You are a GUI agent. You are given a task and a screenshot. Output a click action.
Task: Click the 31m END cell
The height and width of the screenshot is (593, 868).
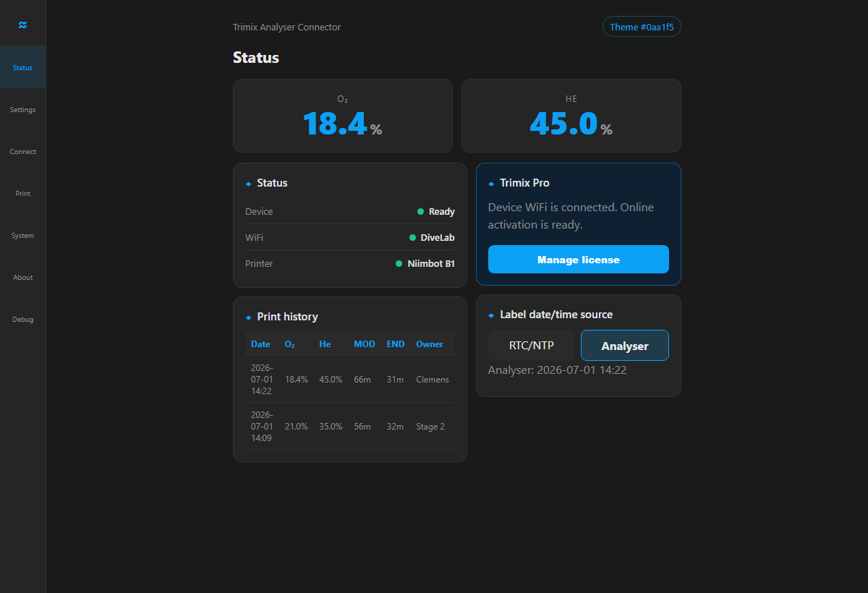395,379
